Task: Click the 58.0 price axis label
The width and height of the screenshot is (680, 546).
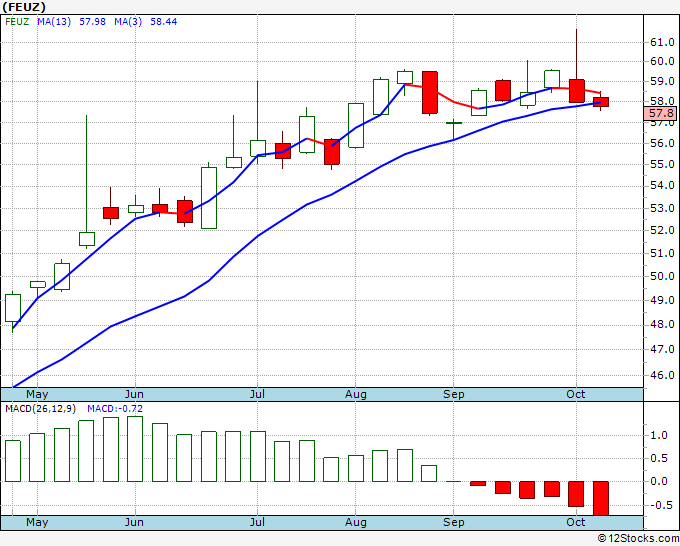Action: pos(662,101)
